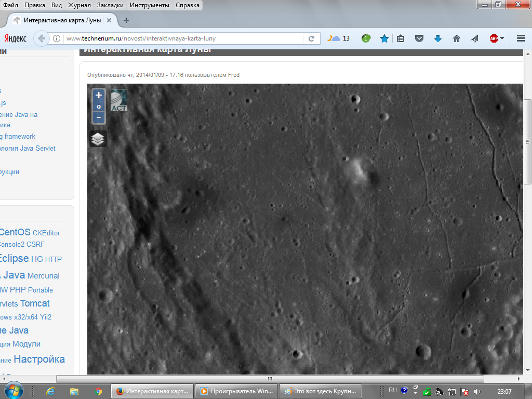Click the Yii2 tag
Viewport: 532px width, 399px height.
pyautogui.click(x=46, y=317)
